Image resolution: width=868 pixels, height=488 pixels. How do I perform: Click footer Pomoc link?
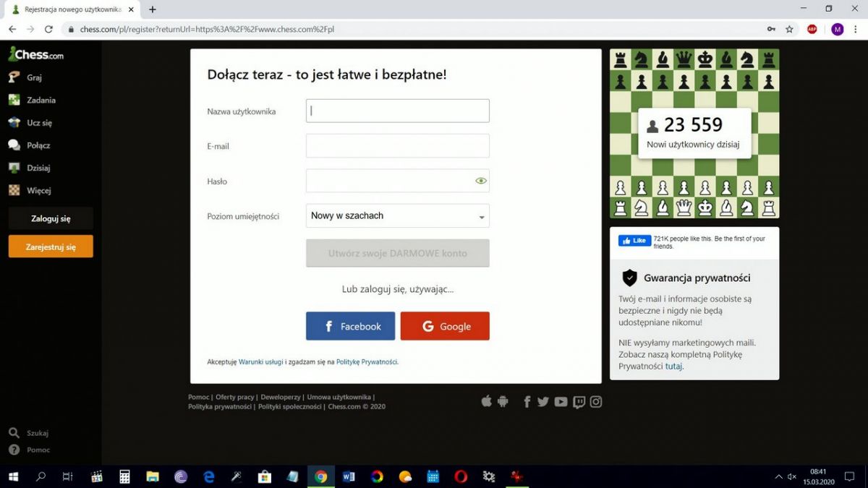198,397
